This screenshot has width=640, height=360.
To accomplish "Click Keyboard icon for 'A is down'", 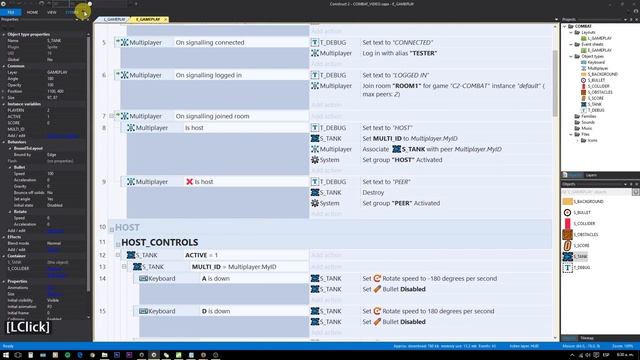I will tap(143, 278).
